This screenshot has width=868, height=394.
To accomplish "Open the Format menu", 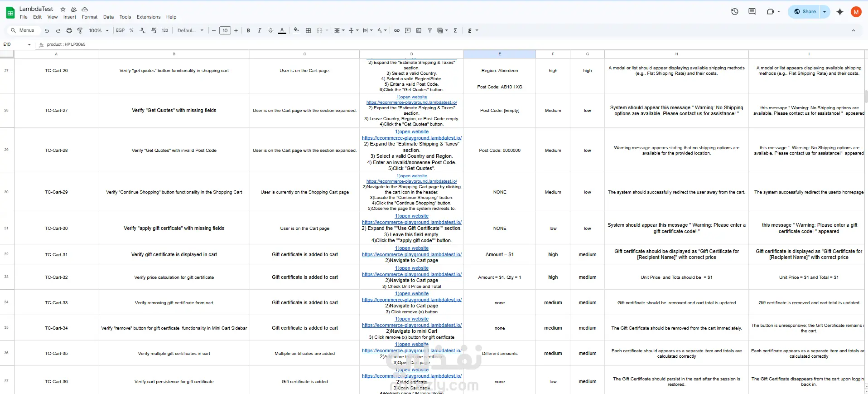I will tap(90, 17).
